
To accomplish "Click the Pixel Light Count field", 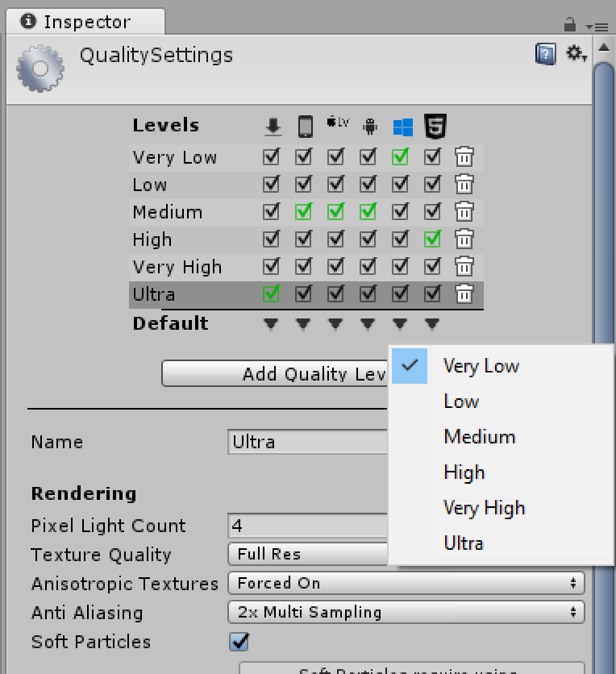I will 308,526.
